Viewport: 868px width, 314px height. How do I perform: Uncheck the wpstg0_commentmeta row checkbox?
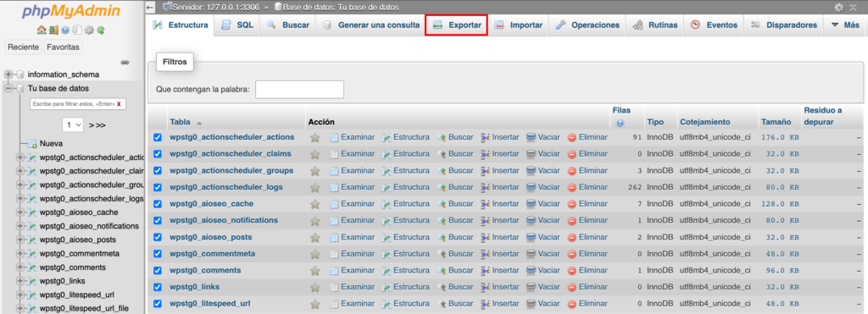pos(157,254)
